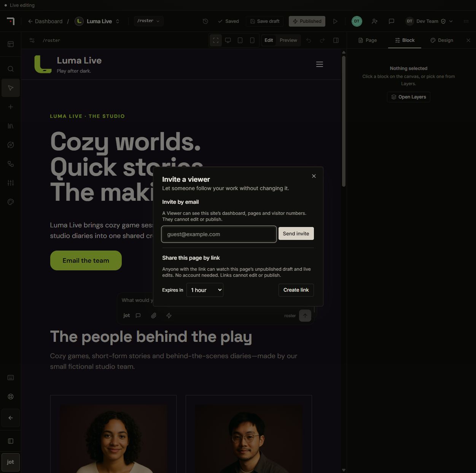Open the Page tab
The image size is (476, 473).
tap(368, 40)
